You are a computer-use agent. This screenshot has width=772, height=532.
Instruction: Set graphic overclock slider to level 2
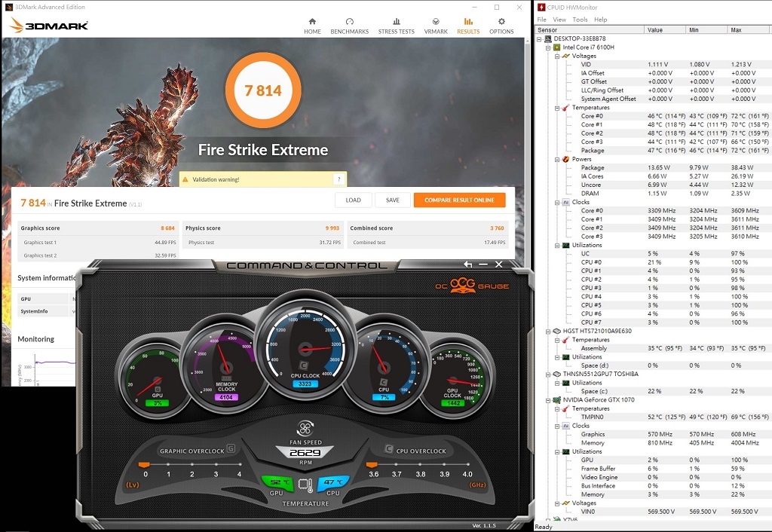(x=192, y=464)
